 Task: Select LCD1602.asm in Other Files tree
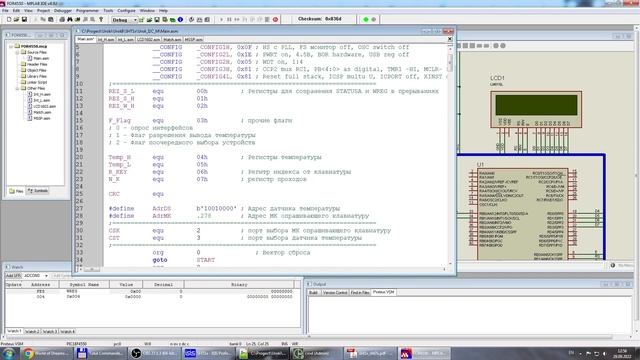tap(44, 107)
